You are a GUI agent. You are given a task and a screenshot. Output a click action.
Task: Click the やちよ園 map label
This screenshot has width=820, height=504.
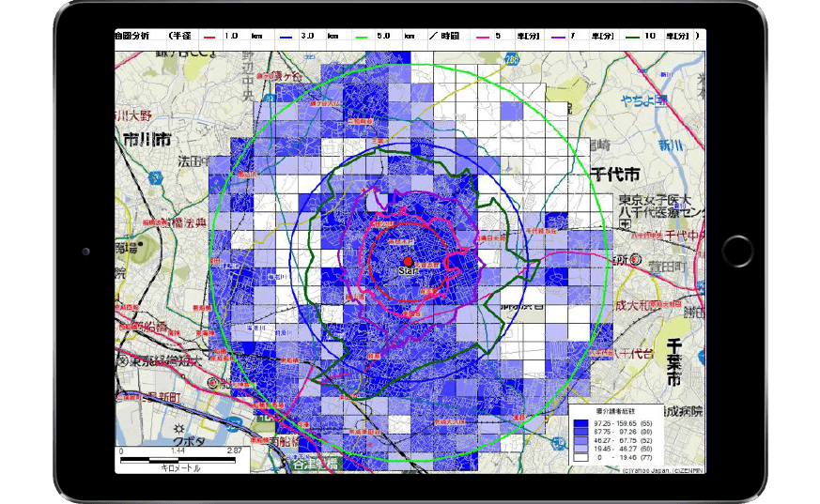[644, 100]
